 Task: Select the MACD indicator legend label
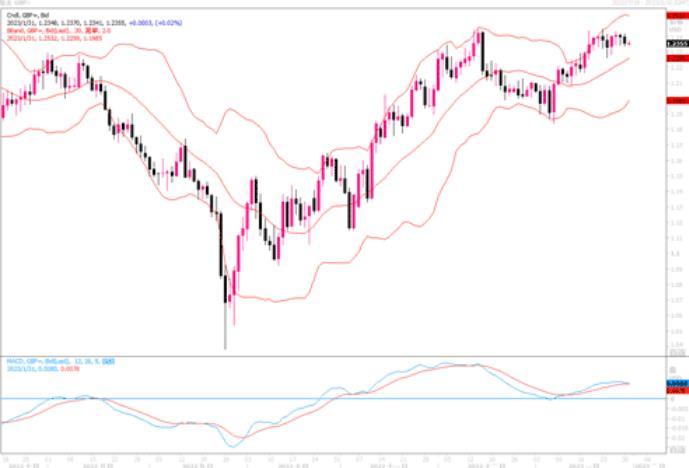(x=51, y=361)
